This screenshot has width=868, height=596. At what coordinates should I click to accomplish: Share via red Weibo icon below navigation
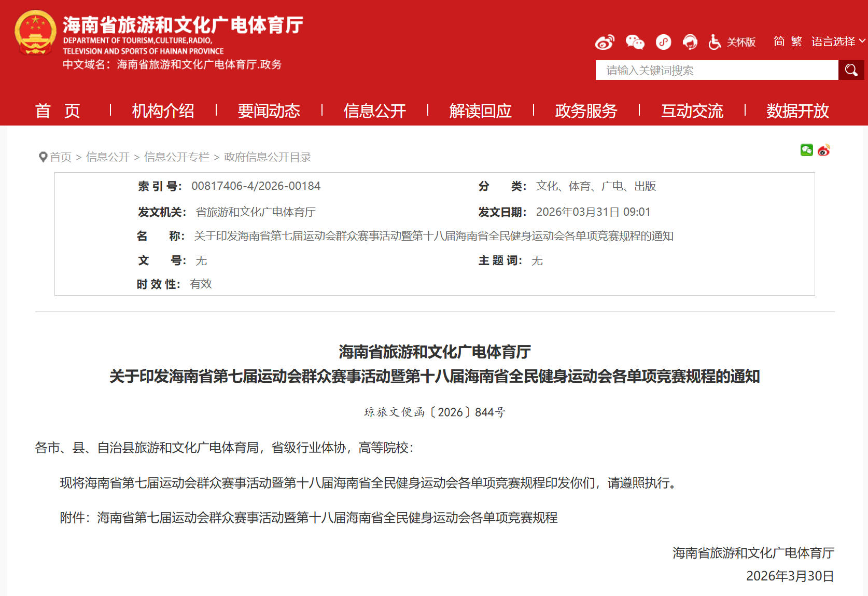click(824, 150)
